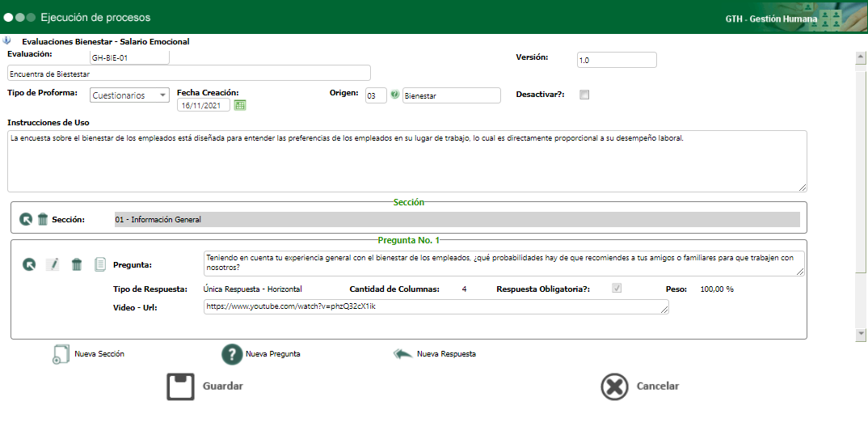Click the Nueva Respuesta arrow icon

(403, 354)
